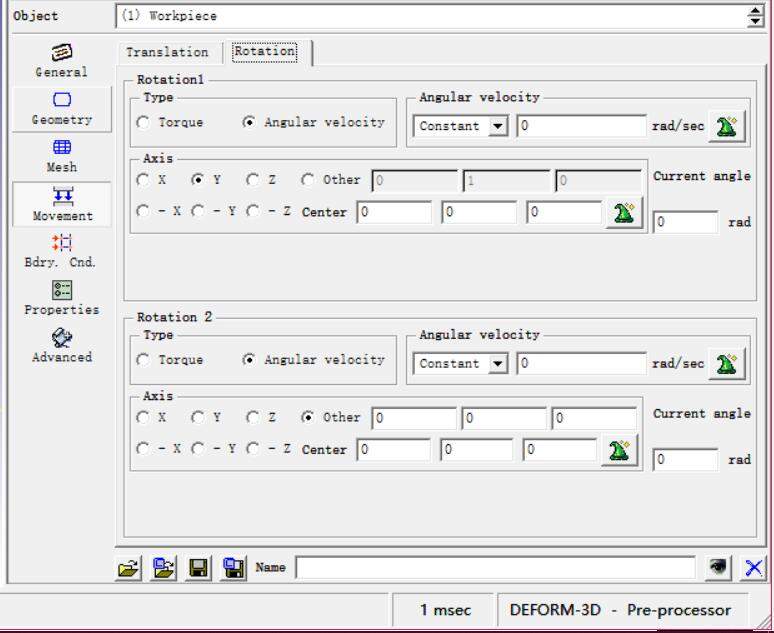Open the General settings panel

61,60
